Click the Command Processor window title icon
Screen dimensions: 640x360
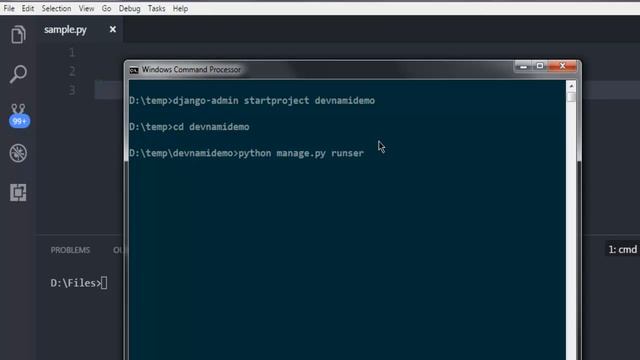(x=133, y=70)
